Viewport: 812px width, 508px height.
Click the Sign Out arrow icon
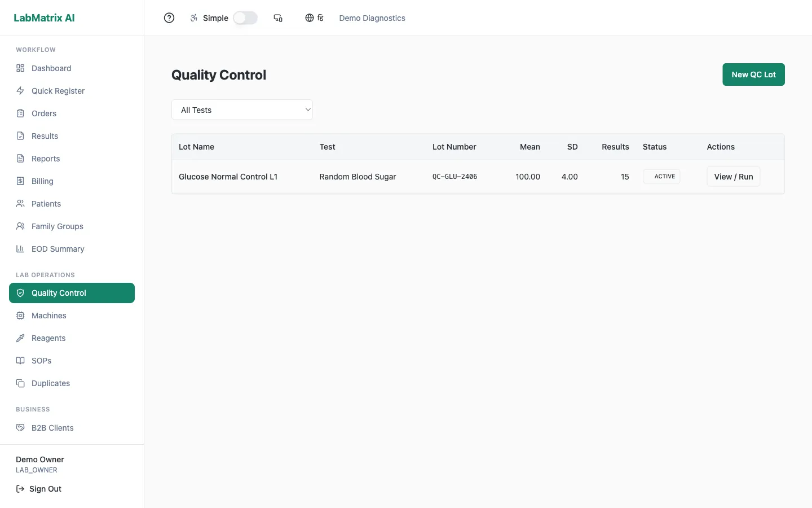pyautogui.click(x=20, y=489)
